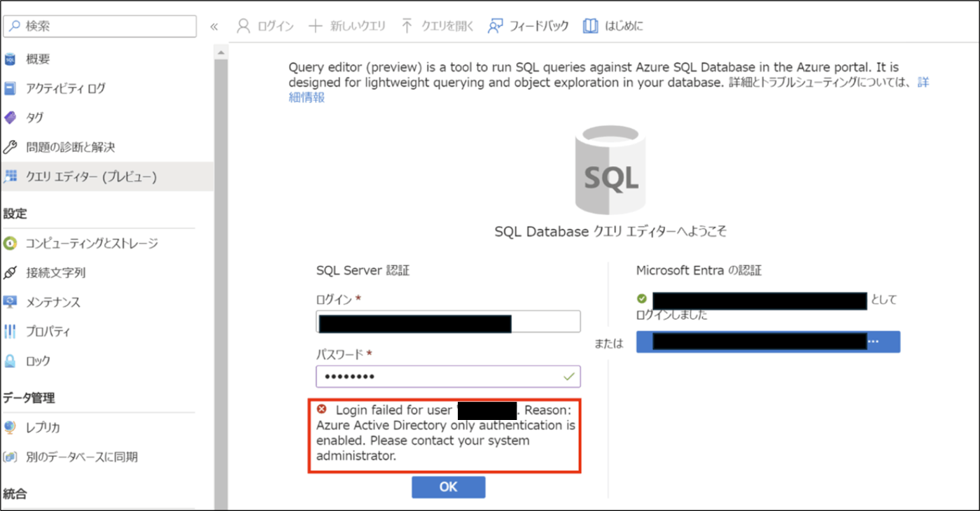Click 新しいクエリ in the toolbar

348,27
